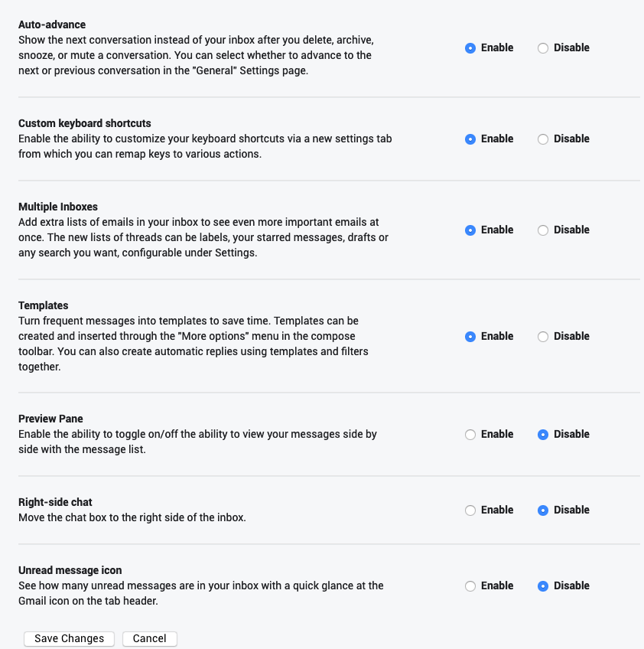Disable Auto-advance radio option

(543, 47)
